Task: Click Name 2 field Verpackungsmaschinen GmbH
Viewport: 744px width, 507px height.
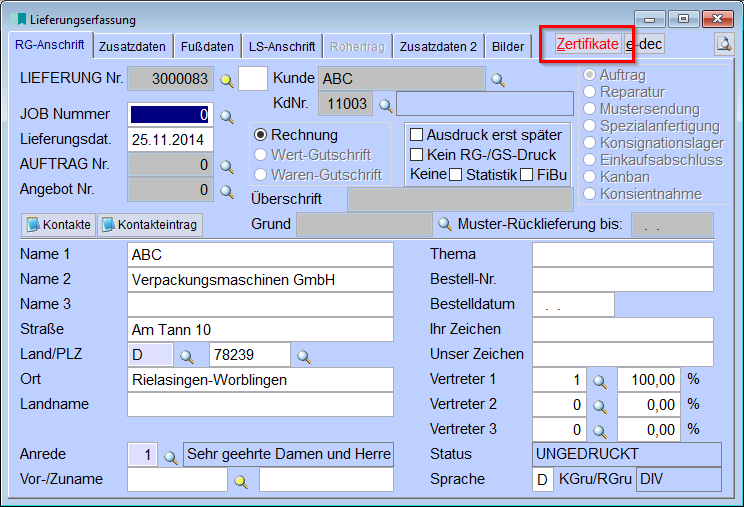Action: [260, 279]
